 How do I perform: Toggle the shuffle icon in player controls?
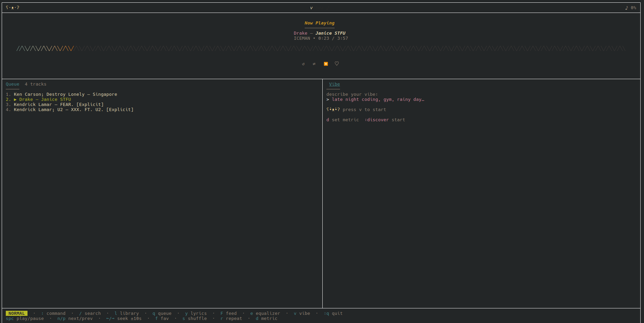tap(314, 64)
